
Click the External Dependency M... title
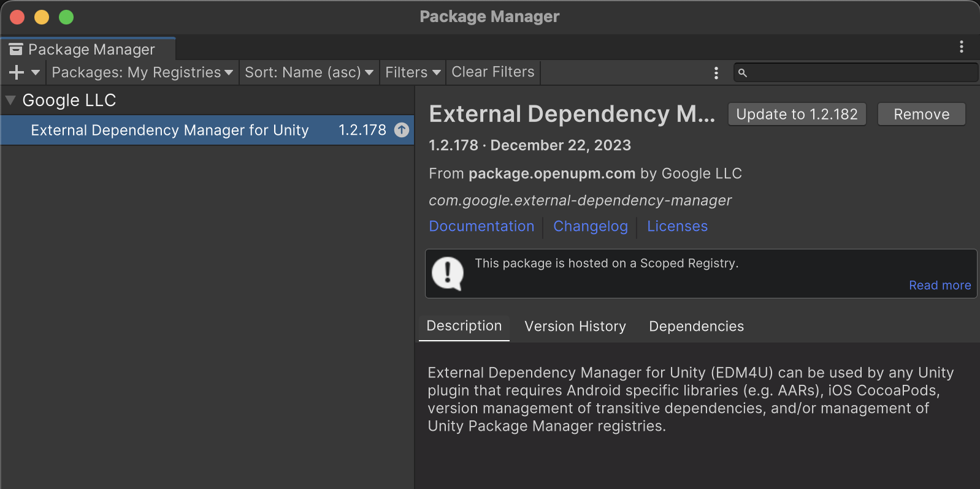pos(572,114)
